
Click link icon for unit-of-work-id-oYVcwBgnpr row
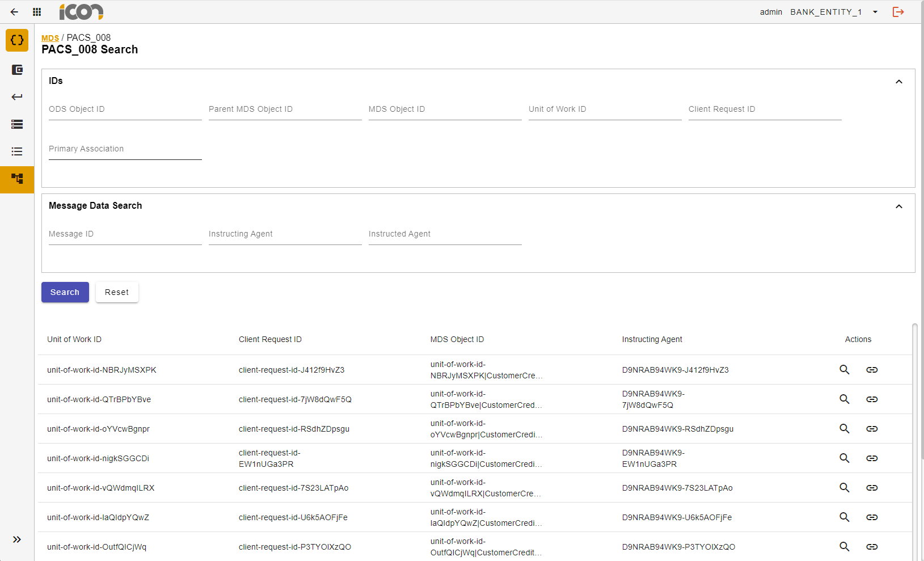[x=872, y=429]
